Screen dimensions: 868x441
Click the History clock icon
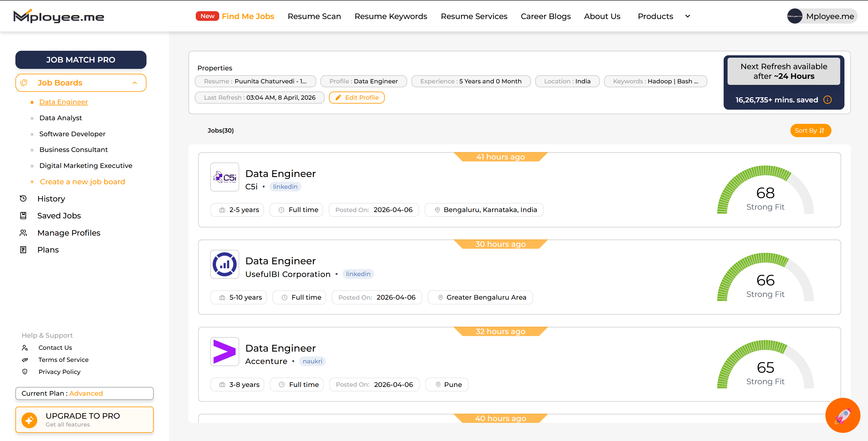point(23,198)
